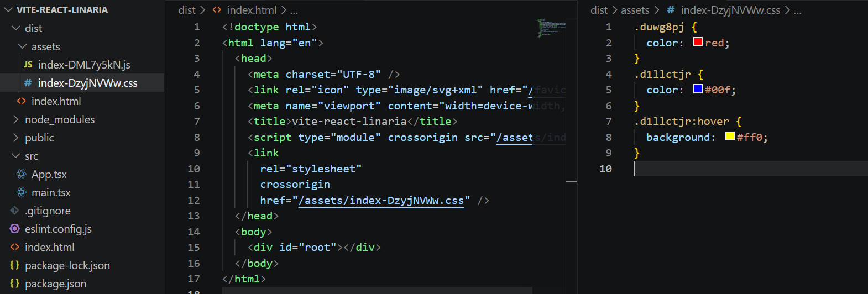The height and width of the screenshot is (294, 868).
Task: Open the red color swatch picker
Action: 698,42
